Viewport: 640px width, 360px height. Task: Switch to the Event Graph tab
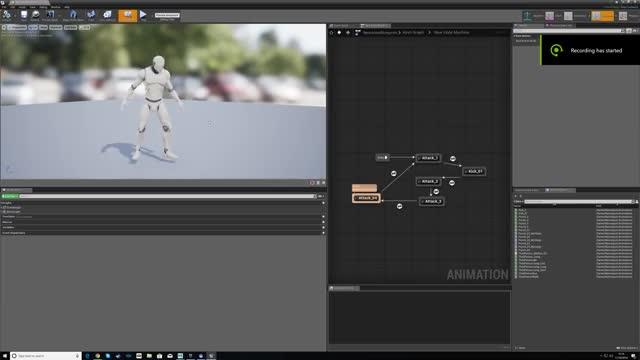[342, 26]
